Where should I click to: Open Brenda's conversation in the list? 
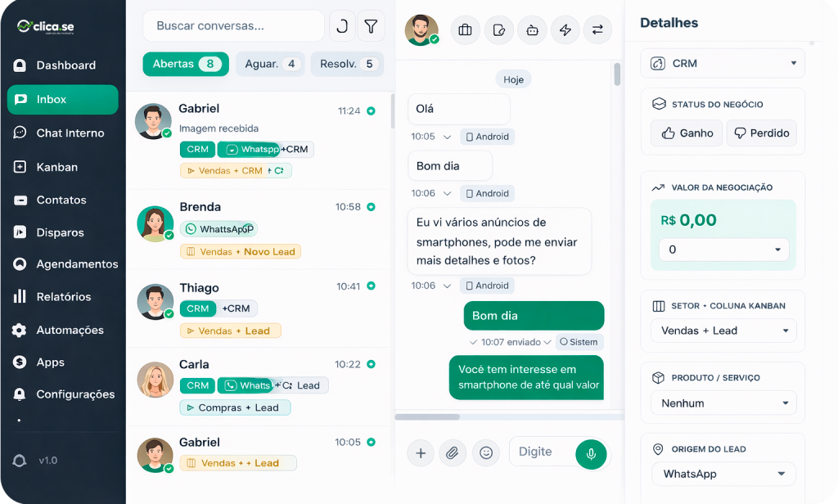[260, 228]
